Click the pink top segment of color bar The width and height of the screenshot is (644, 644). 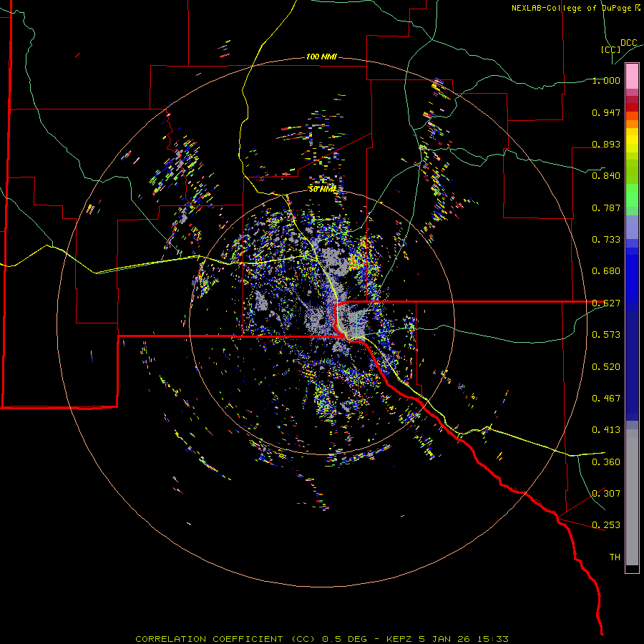(x=632, y=77)
